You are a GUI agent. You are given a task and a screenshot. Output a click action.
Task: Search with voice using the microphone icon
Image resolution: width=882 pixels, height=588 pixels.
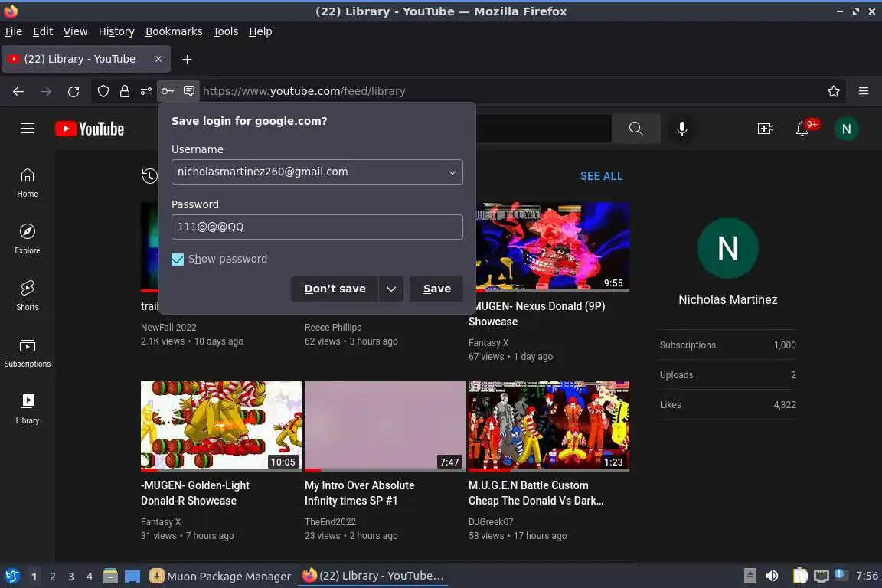pyautogui.click(x=681, y=129)
